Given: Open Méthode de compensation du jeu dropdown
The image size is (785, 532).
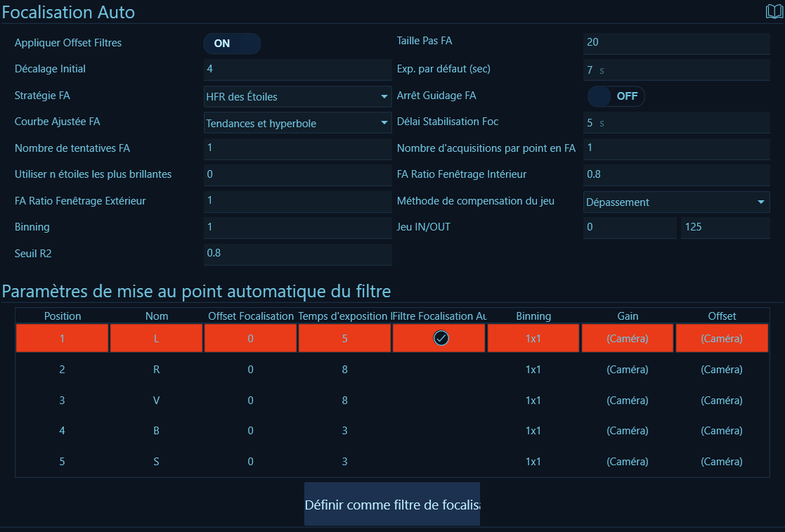Looking at the screenshot, I should [676, 202].
